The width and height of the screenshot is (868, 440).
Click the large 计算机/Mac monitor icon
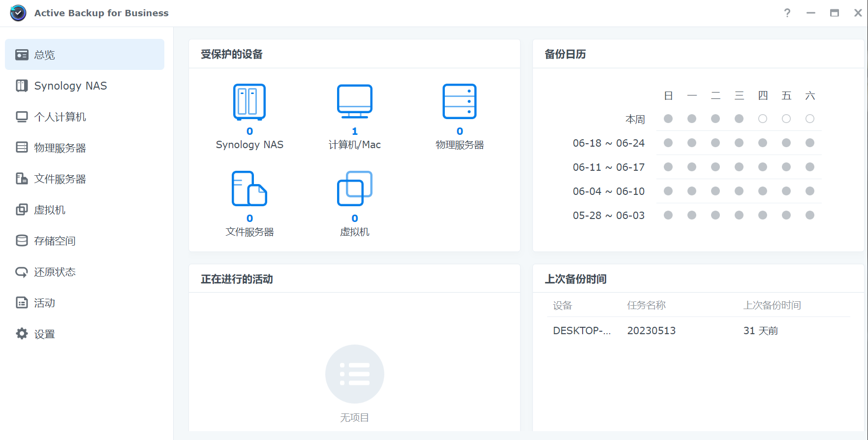click(x=355, y=101)
